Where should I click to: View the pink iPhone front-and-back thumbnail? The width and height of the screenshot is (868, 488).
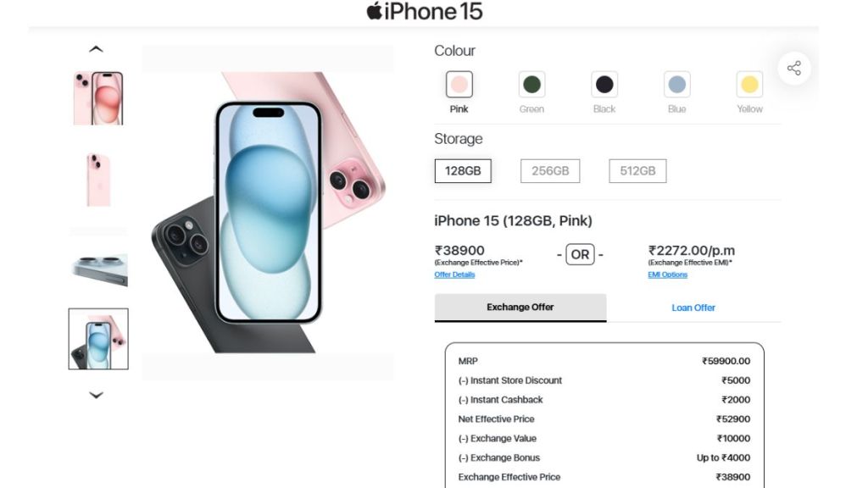click(x=98, y=98)
